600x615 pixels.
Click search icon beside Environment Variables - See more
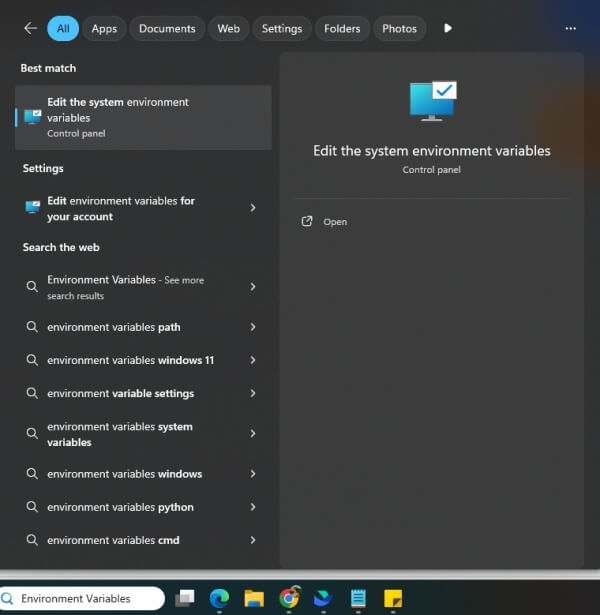pyautogui.click(x=32, y=287)
